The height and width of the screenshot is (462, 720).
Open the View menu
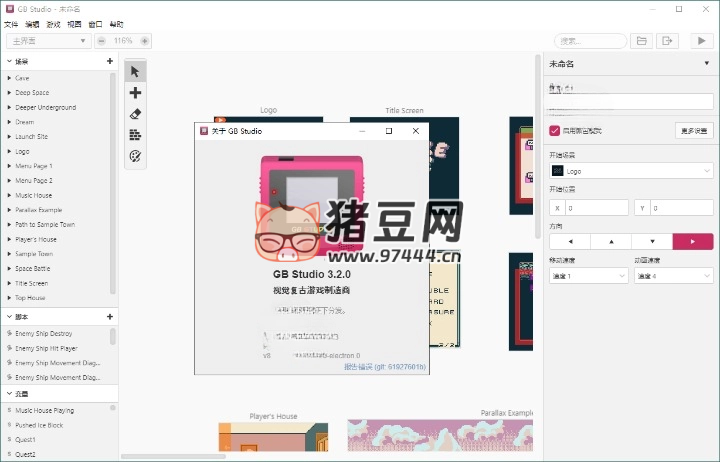click(x=74, y=24)
